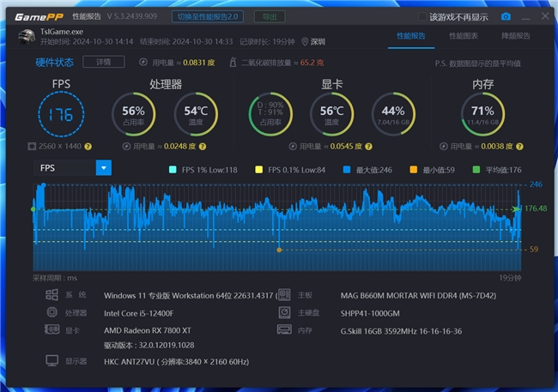558x392 pixels.
Task: Switch to the 降频报告 tab
Action: (516, 36)
